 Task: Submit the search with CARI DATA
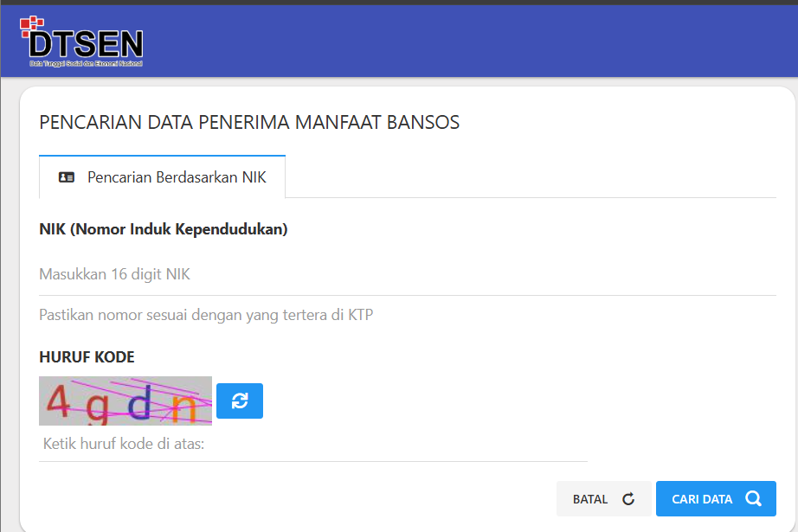click(716, 498)
